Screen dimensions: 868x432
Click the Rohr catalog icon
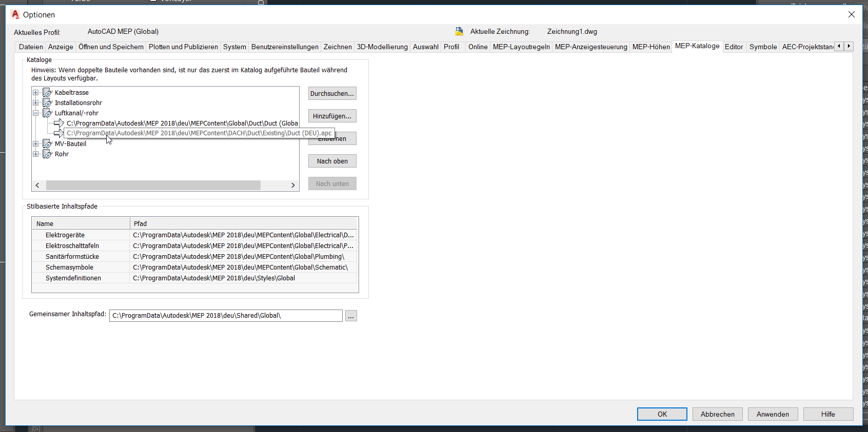tap(48, 154)
